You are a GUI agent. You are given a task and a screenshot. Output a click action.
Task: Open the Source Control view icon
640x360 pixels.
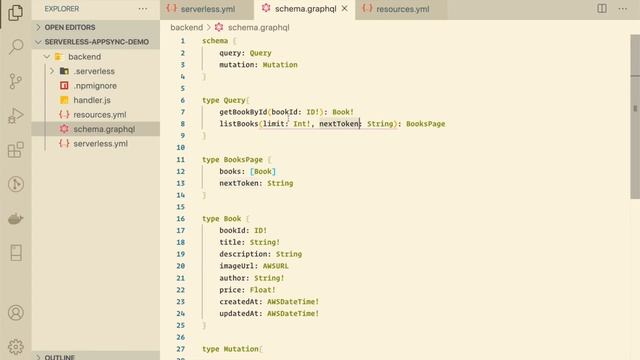(16, 81)
